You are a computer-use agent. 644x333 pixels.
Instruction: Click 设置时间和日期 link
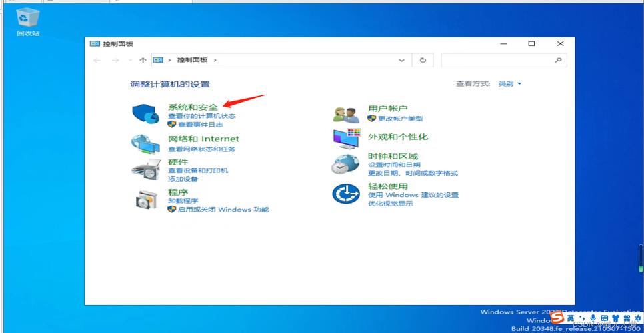click(x=394, y=165)
